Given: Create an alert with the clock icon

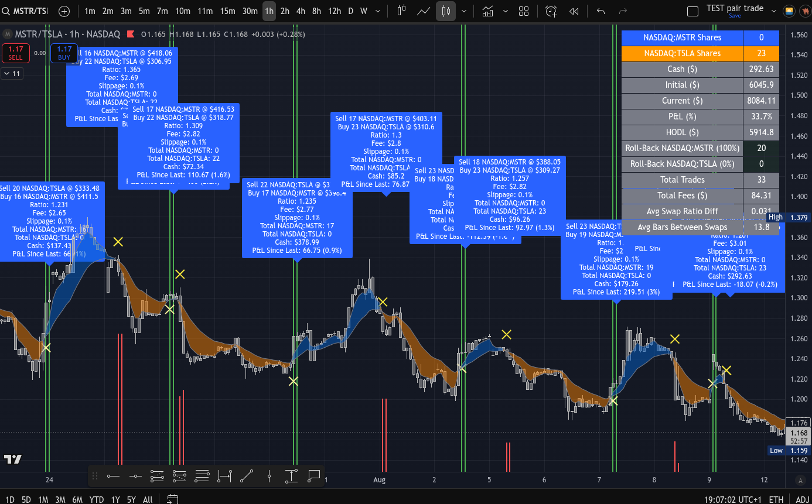Looking at the screenshot, I should point(551,11).
